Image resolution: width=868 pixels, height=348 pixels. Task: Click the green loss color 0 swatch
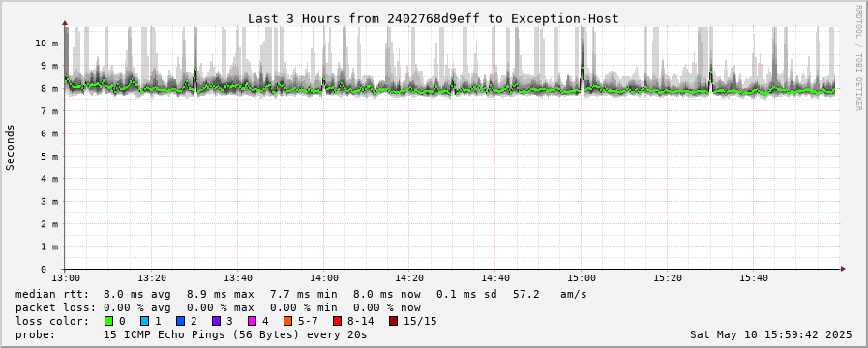tap(109, 321)
